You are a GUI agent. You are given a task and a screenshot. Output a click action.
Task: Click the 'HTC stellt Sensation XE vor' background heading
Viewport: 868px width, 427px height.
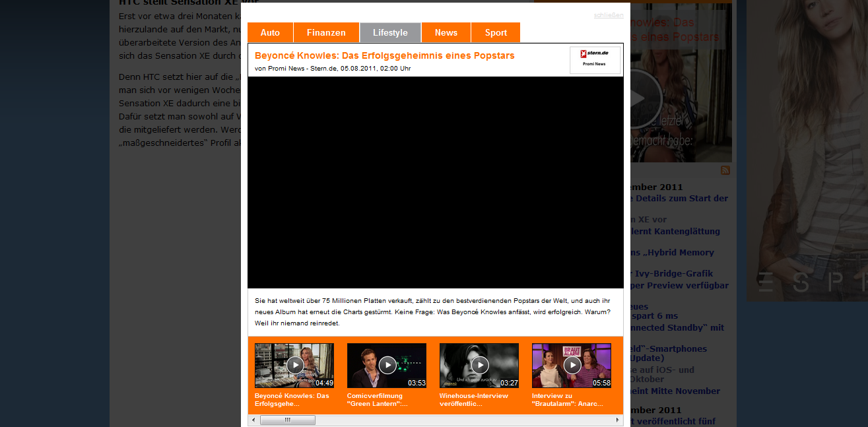pos(180,2)
